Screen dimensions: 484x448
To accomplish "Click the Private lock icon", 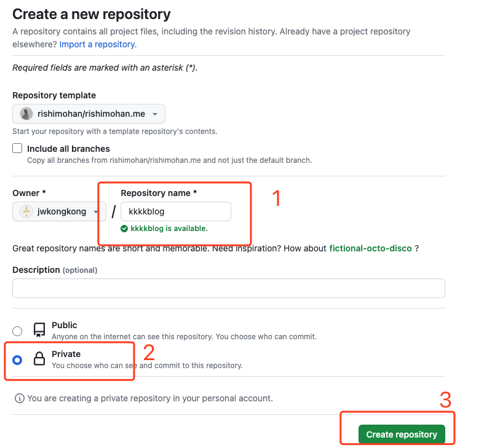I will pyautogui.click(x=39, y=360).
